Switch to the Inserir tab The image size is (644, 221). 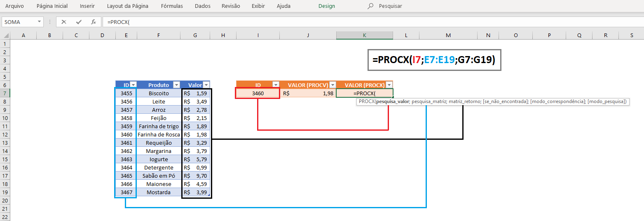(x=87, y=6)
